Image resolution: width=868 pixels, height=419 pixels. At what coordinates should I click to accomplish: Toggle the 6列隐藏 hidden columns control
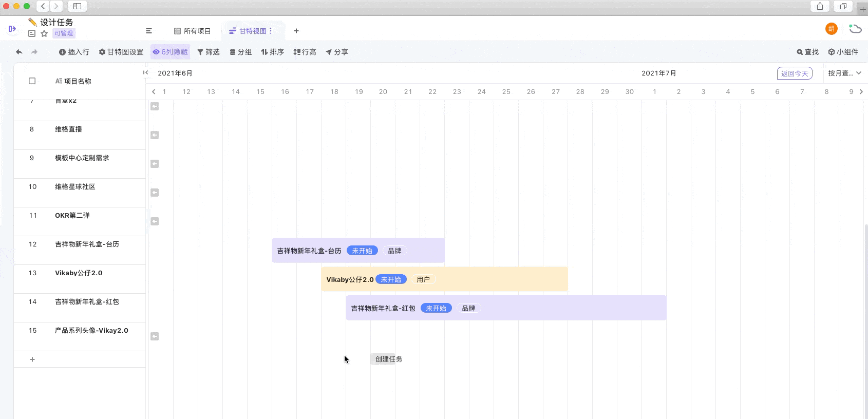(x=170, y=52)
